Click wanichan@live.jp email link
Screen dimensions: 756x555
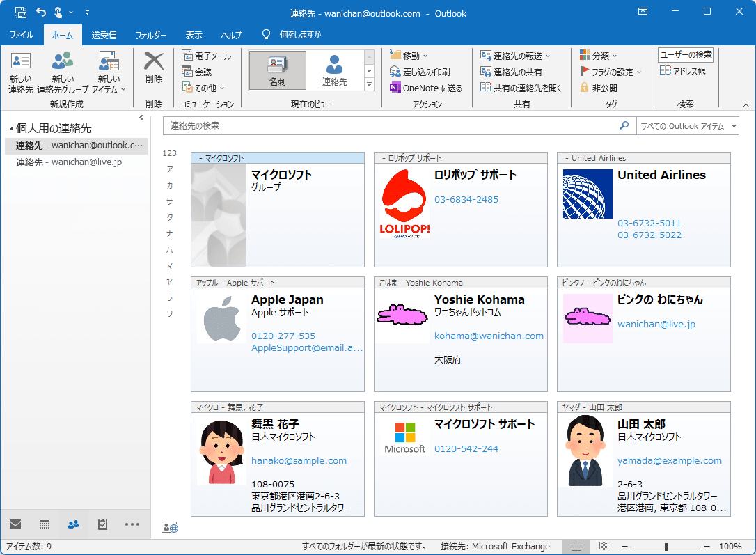click(656, 325)
